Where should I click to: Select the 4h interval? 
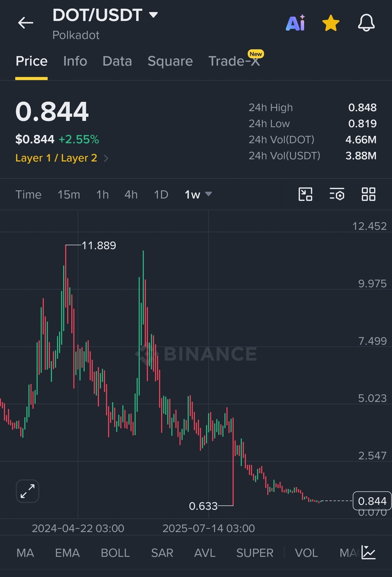(x=131, y=195)
